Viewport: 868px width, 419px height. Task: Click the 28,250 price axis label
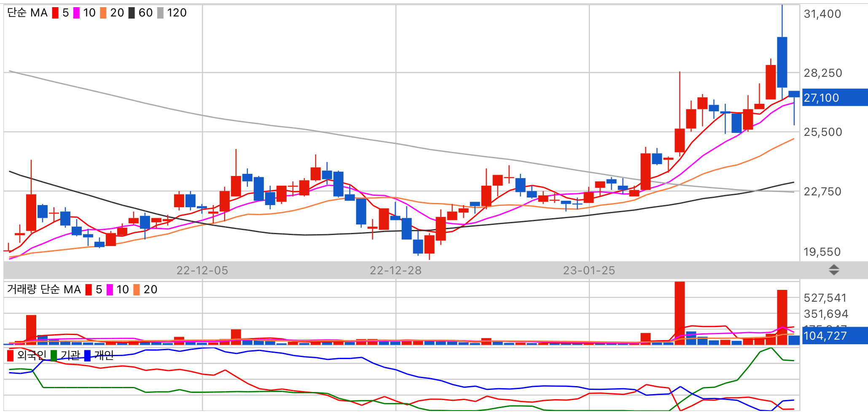point(823,73)
